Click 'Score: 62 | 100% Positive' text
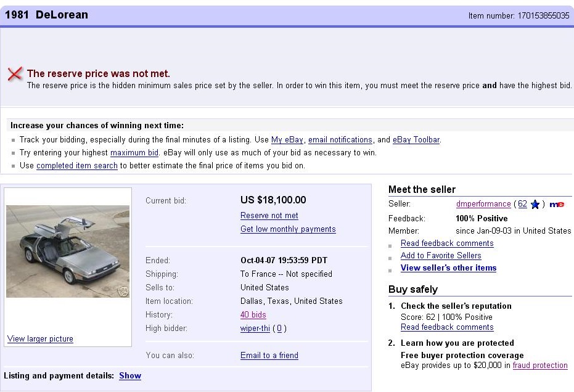The width and height of the screenshot is (574, 392). 446,317
